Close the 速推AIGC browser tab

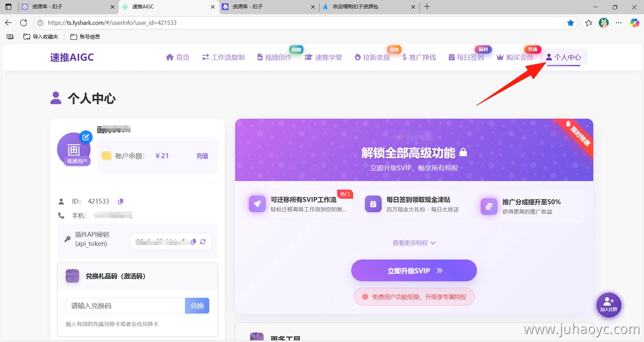[x=212, y=7]
